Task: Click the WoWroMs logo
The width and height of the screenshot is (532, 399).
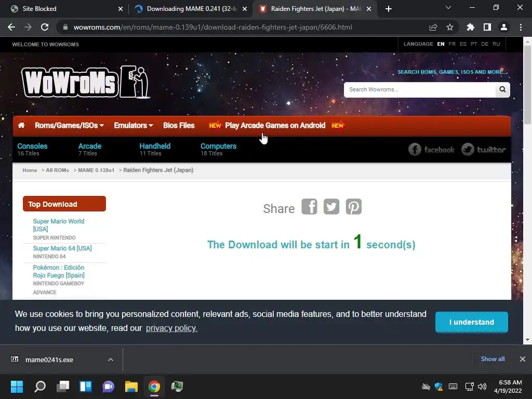Action: pyautogui.click(x=85, y=82)
